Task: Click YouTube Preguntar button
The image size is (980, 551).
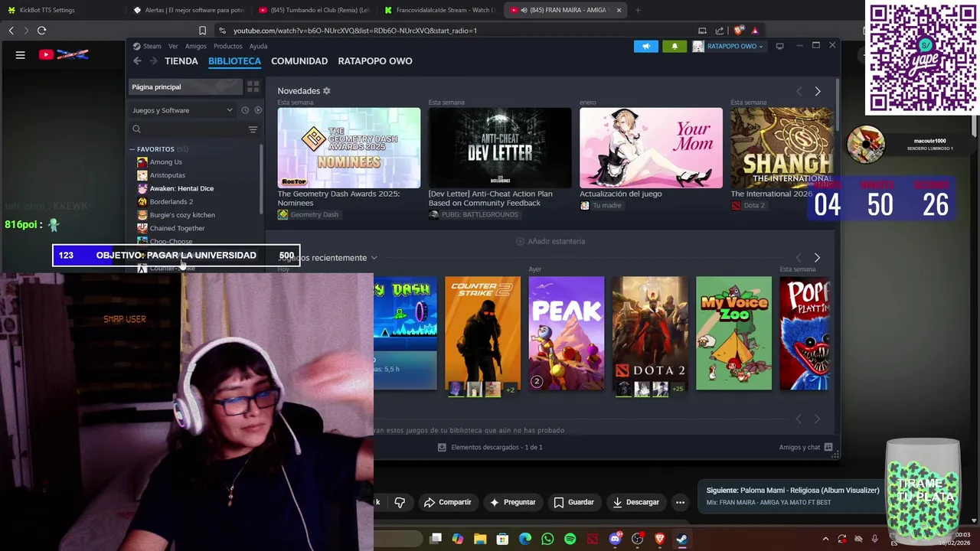Action: [512, 502]
